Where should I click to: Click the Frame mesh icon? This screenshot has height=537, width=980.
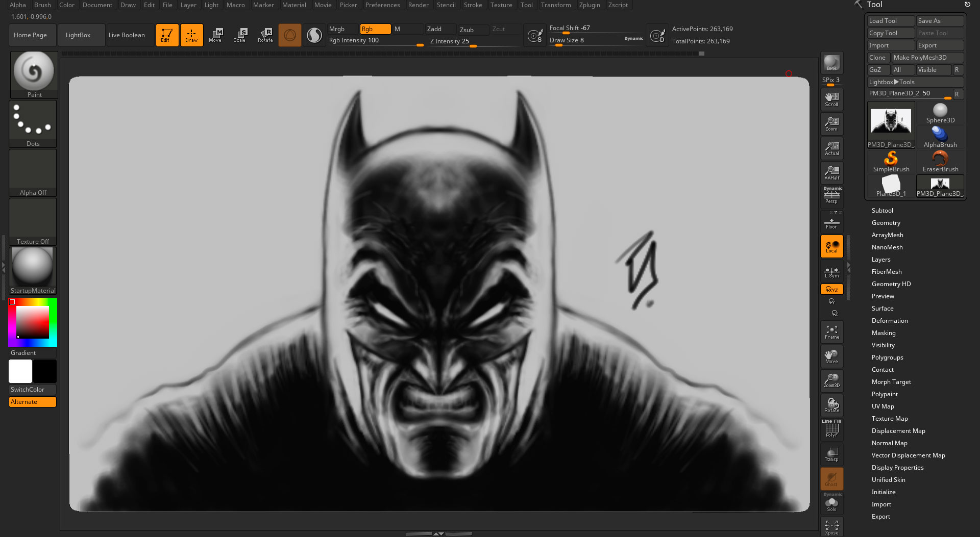pos(831,332)
